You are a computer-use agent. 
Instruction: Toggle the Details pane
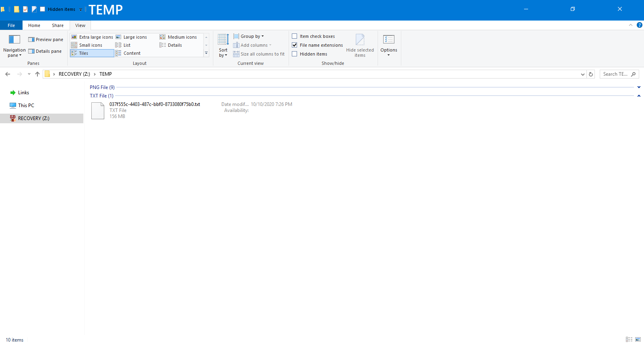pyautogui.click(x=45, y=51)
